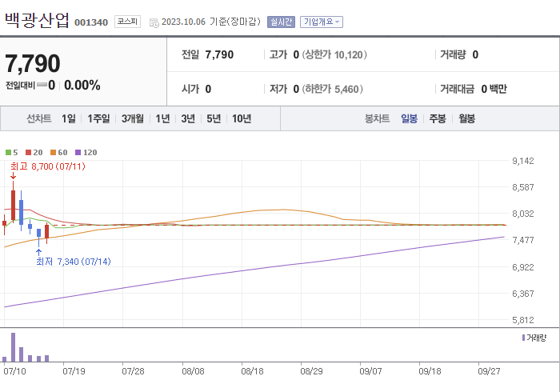Select the 3년 line chart tab
Viewport: 560px width, 392px height.
click(188, 118)
